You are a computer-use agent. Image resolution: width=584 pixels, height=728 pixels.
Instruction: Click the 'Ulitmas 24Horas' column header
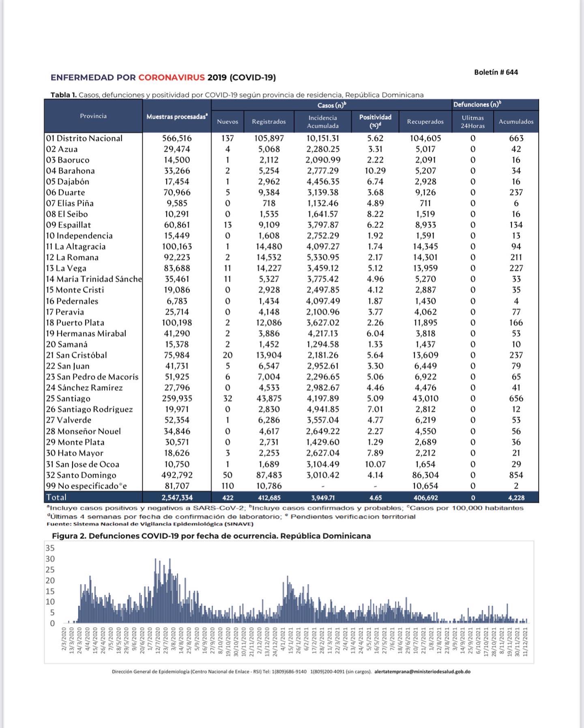point(473,122)
